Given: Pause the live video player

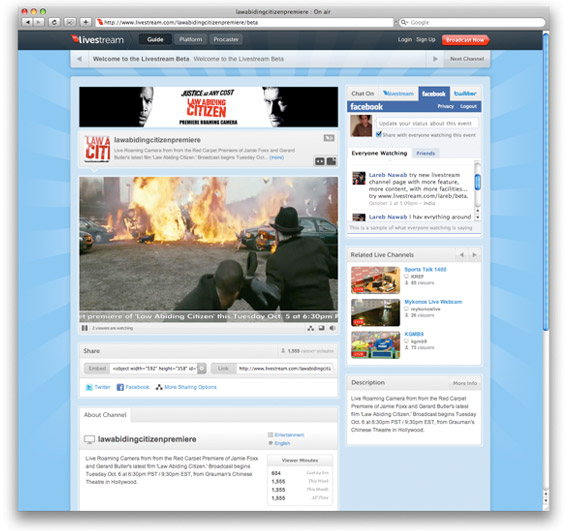Looking at the screenshot, I should click(x=85, y=328).
